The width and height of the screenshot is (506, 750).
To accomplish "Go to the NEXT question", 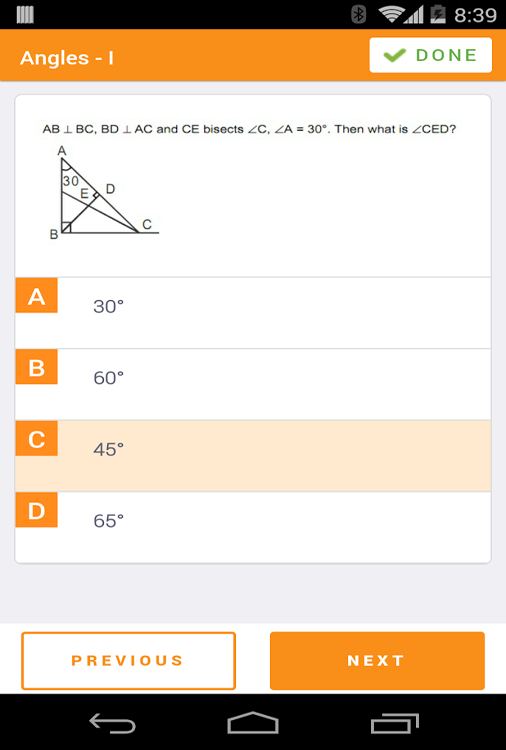I will click(x=377, y=661).
